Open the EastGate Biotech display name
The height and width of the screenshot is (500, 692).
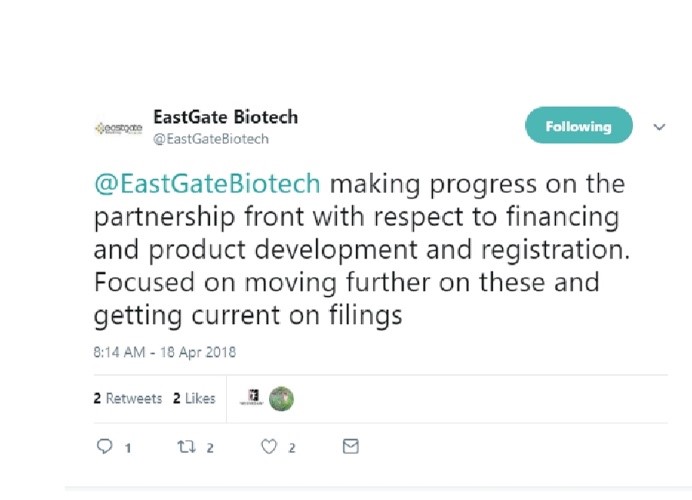225,117
